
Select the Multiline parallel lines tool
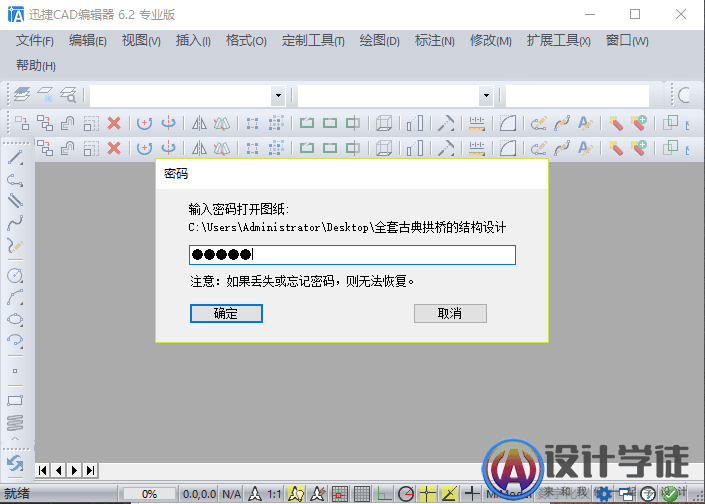coord(15,201)
